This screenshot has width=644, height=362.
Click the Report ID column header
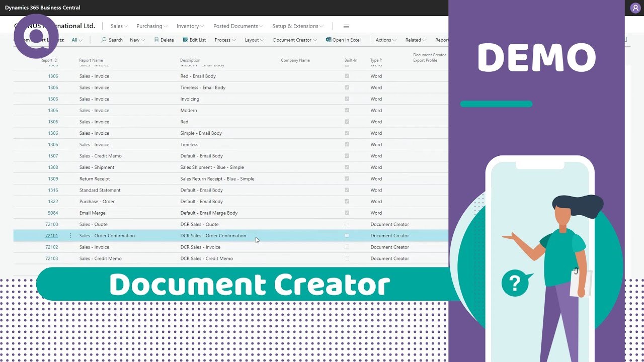tap(49, 60)
